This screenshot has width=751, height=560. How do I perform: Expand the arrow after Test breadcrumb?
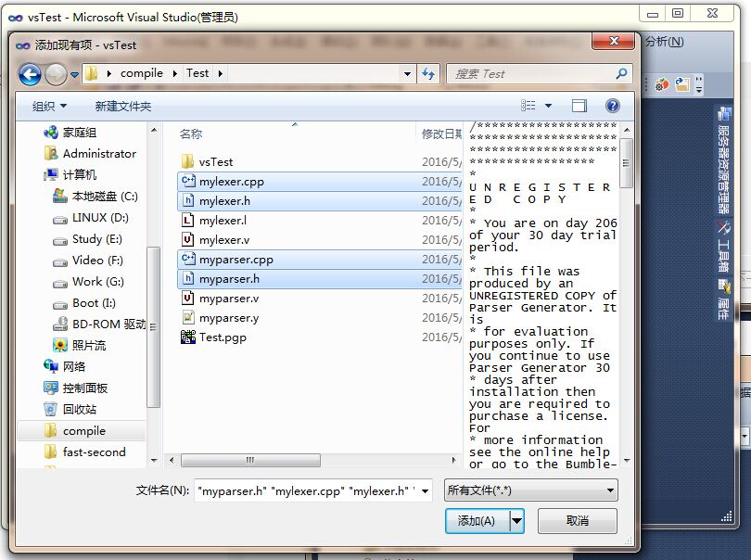[x=221, y=73]
